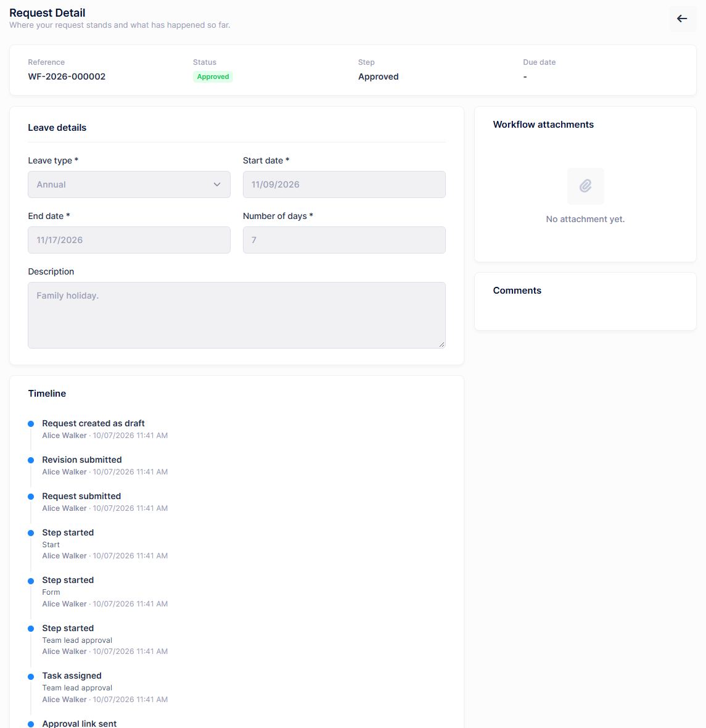Click the Start date field 11/09/2026
The height and width of the screenshot is (728, 706).
coord(344,184)
